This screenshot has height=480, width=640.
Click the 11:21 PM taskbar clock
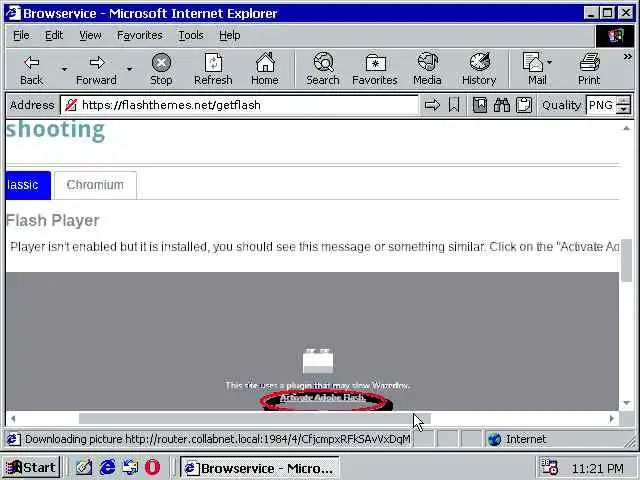point(598,468)
